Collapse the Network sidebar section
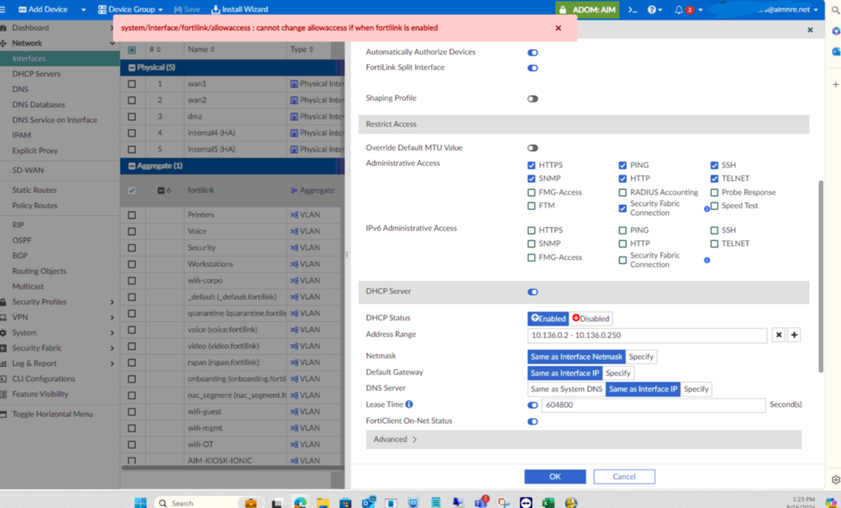The height and width of the screenshot is (508, 841). 112,43
